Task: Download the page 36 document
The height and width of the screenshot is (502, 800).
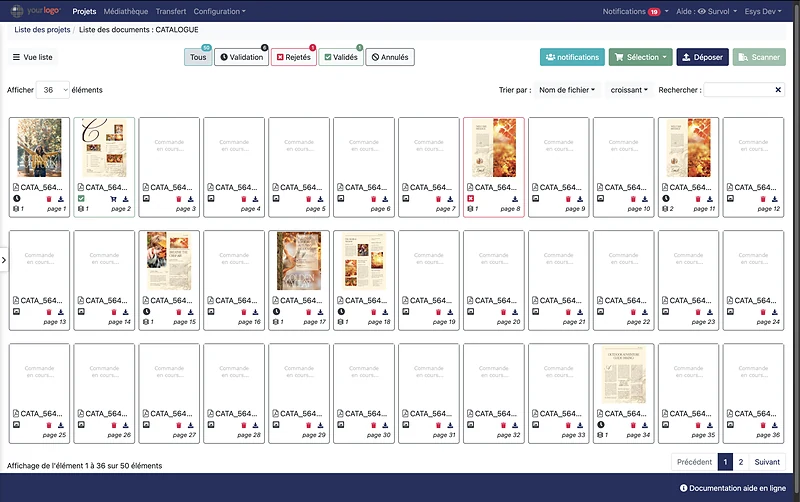Action: click(774, 425)
